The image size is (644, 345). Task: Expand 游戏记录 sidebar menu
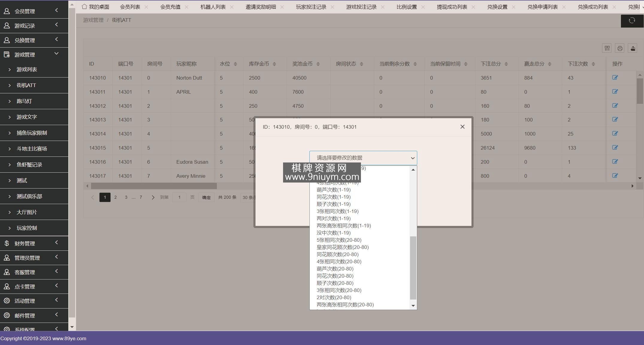coord(34,26)
